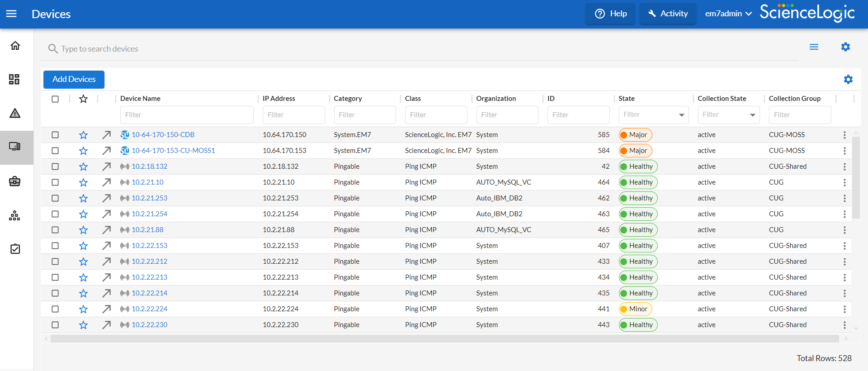Go to the Home page icon
868x371 pixels.
pyautogui.click(x=15, y=46)
